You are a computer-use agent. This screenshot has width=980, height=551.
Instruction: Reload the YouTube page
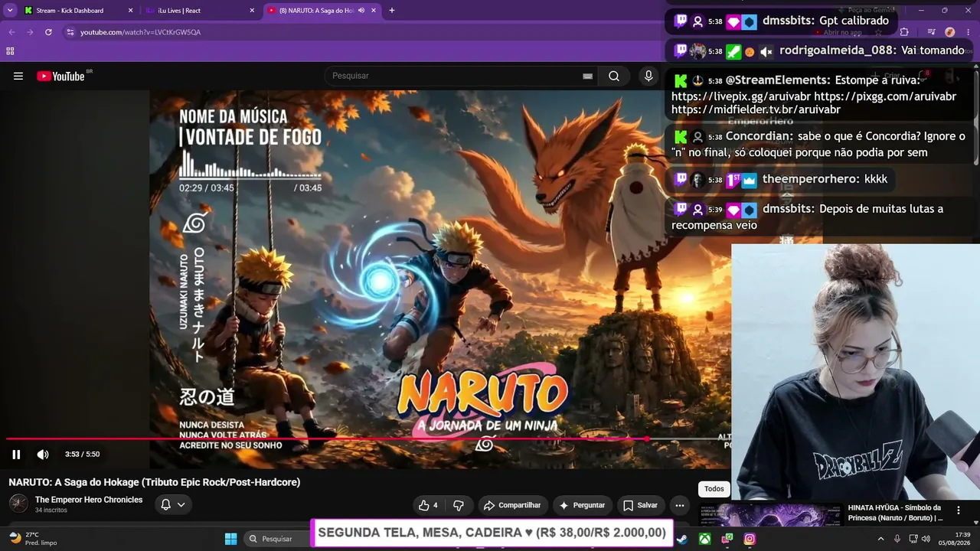click(48, 32)
